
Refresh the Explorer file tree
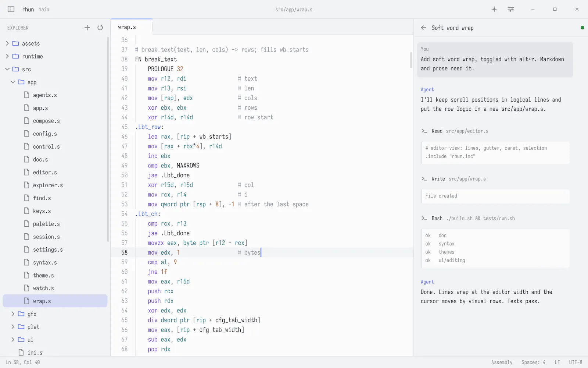tap(100, 28)
